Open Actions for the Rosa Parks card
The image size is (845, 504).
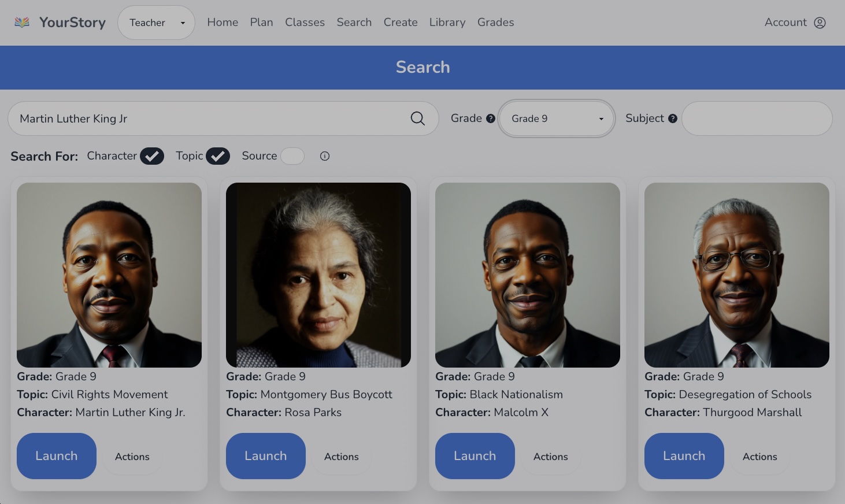pyautogui.click(x=341, y=457)
